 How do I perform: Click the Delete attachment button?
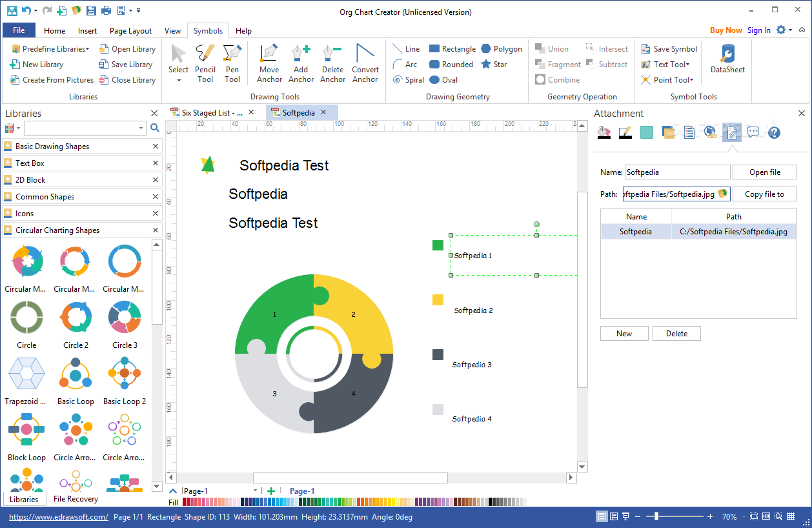point(676,334)
